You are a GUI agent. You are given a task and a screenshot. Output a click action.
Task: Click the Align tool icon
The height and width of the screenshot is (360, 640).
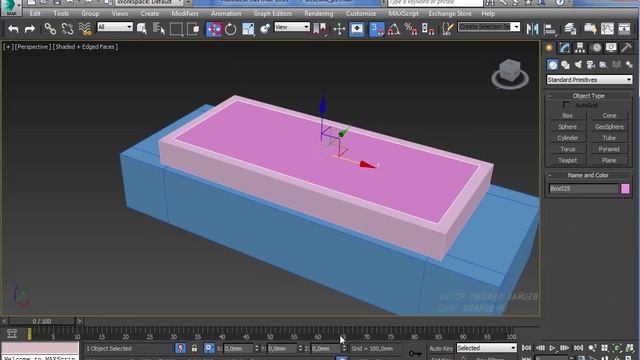coord(550,29)
